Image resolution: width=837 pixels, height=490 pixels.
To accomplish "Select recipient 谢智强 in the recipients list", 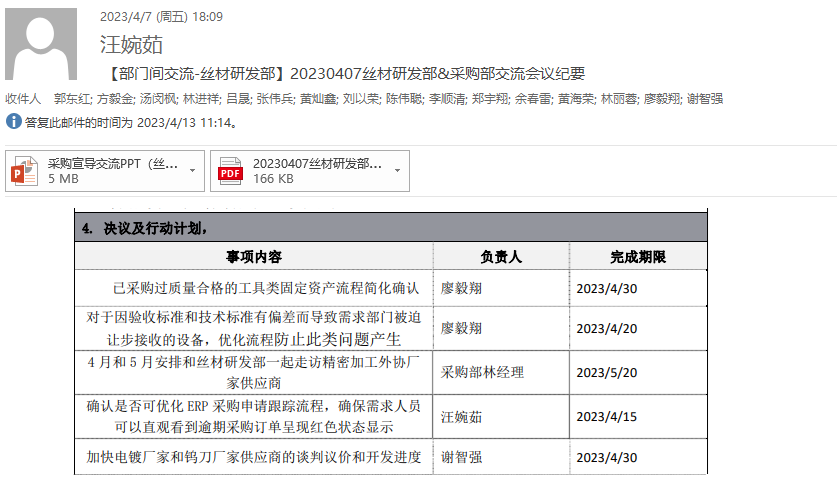I will [x=705, y=99].
